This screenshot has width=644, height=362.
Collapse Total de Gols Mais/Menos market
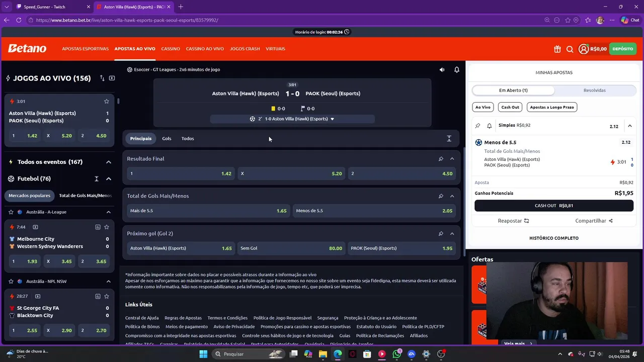(x=452, y=196)
